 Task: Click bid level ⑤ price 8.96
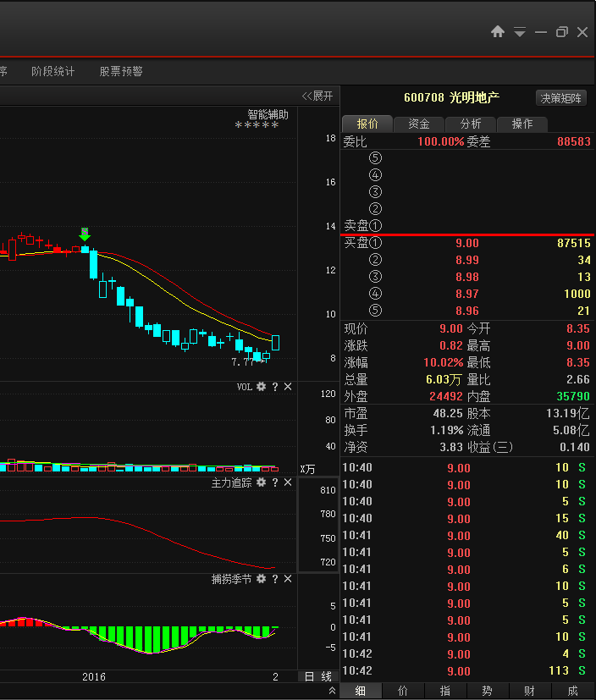pos(467,311)
